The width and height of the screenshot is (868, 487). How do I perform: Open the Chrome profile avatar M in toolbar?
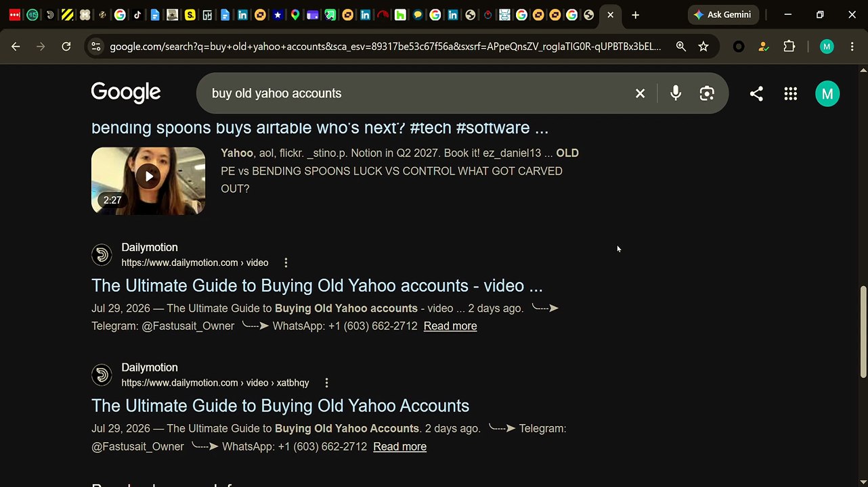(x=826, y=47)
